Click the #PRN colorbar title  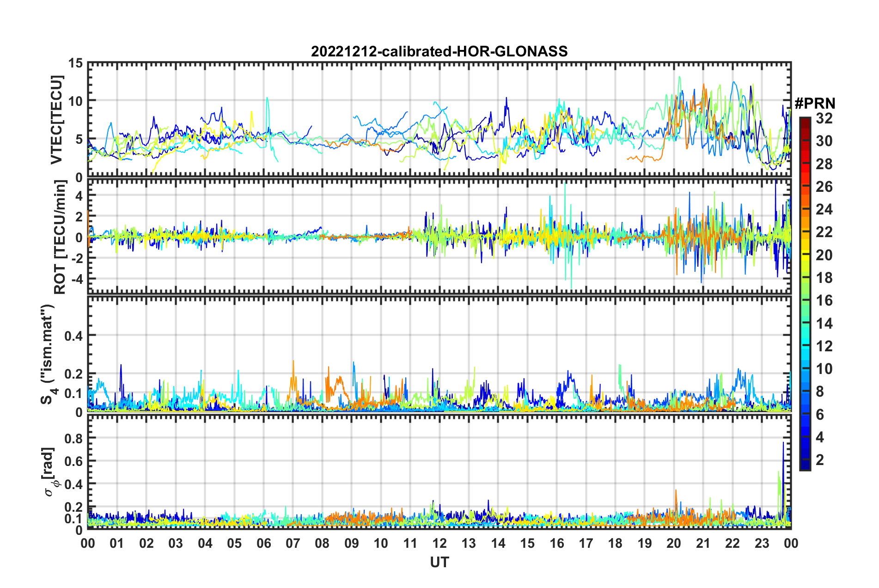tap(815, 103)
